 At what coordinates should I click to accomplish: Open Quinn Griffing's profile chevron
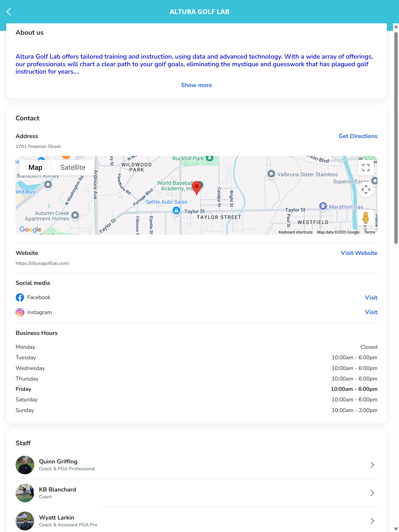(x=372, y=465)
